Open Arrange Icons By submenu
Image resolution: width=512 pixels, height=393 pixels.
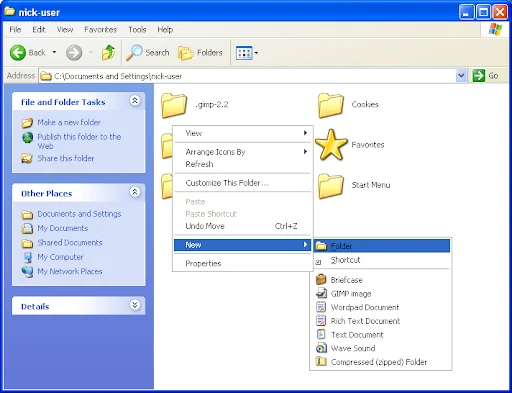[243, 152]
